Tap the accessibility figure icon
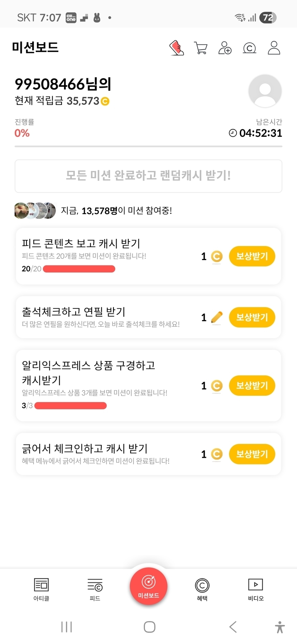The image size is (297, 644). point(280,627)
